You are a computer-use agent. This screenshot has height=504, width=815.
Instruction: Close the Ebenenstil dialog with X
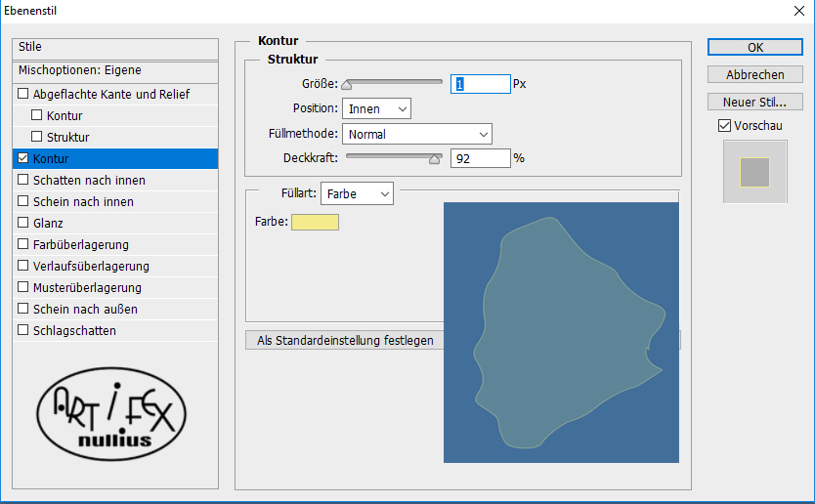click(x=799, y=11)
